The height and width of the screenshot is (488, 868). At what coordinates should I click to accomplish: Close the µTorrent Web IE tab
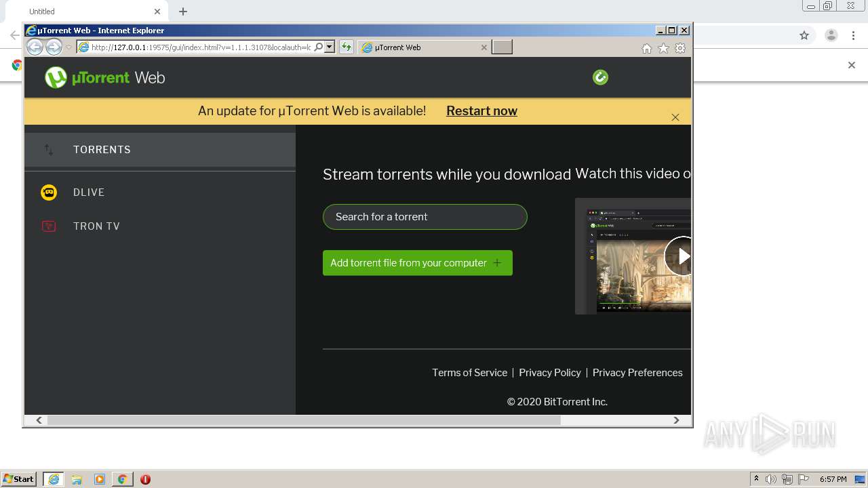tap(484, 47)
